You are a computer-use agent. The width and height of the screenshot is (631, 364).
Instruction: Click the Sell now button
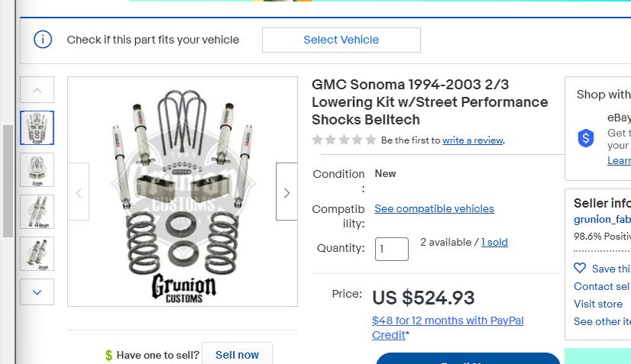point(237,355)
